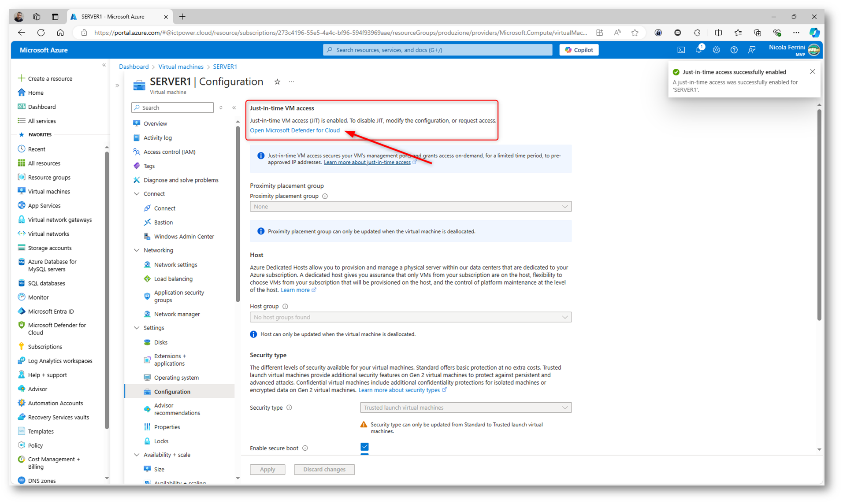Click the Virtual network gateways icon
Screen dimensions: 843x504
[x=22, y=220]
